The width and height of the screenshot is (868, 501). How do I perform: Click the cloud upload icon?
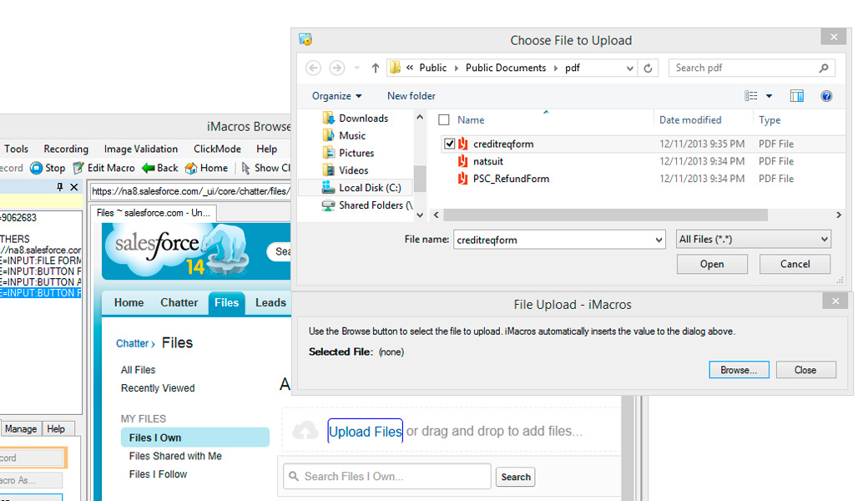click(305, 430)
